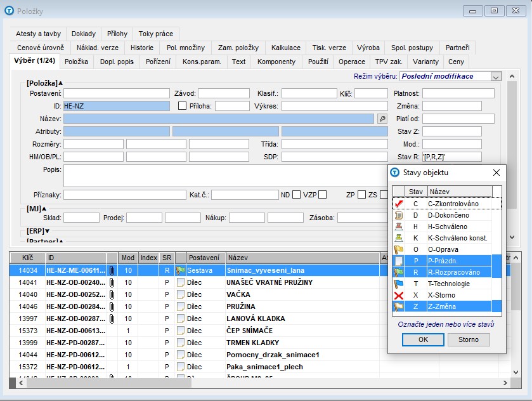Click the scroll icon for D-Dokončeno state
This screenshot has width=532, height=401.
399,215
